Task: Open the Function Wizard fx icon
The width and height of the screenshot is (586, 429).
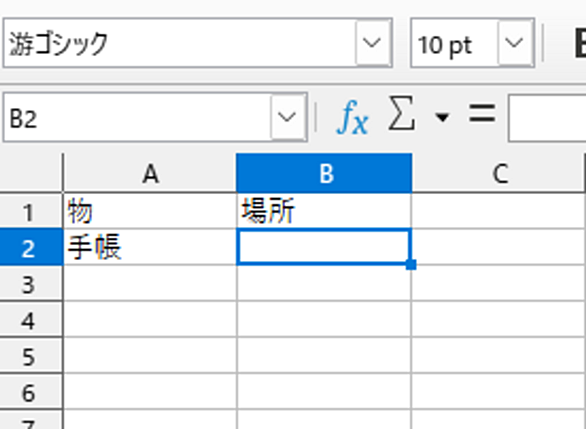Action: click(352, 117)
